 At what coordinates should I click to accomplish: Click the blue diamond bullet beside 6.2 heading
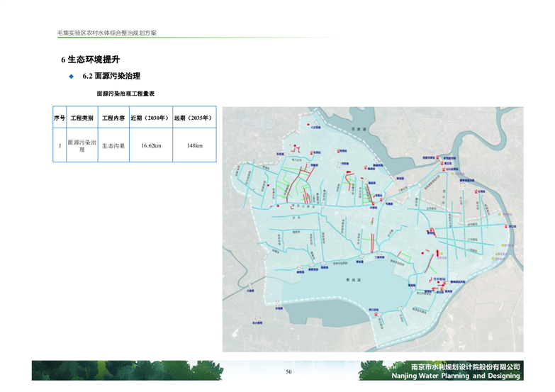point(71,76)
